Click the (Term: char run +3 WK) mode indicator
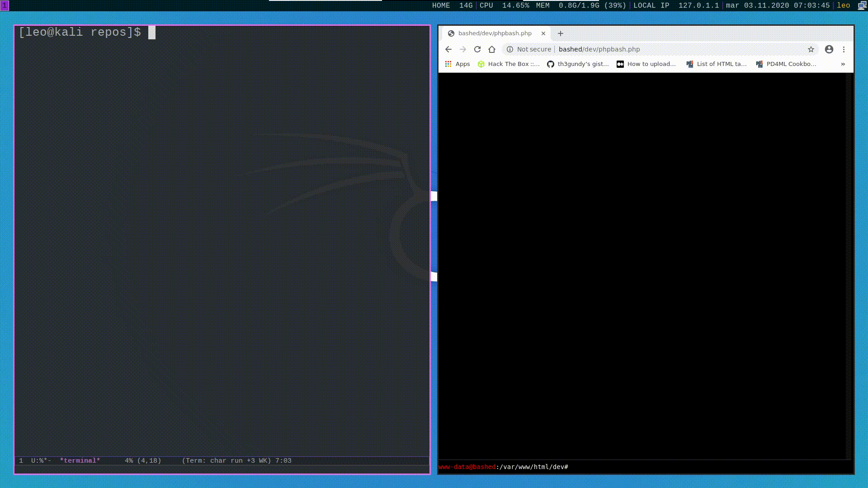 [226, 461]
